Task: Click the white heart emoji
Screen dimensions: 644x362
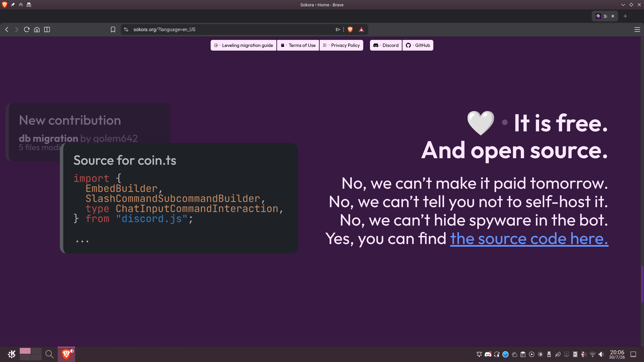Action: click(x=481, y=123)
